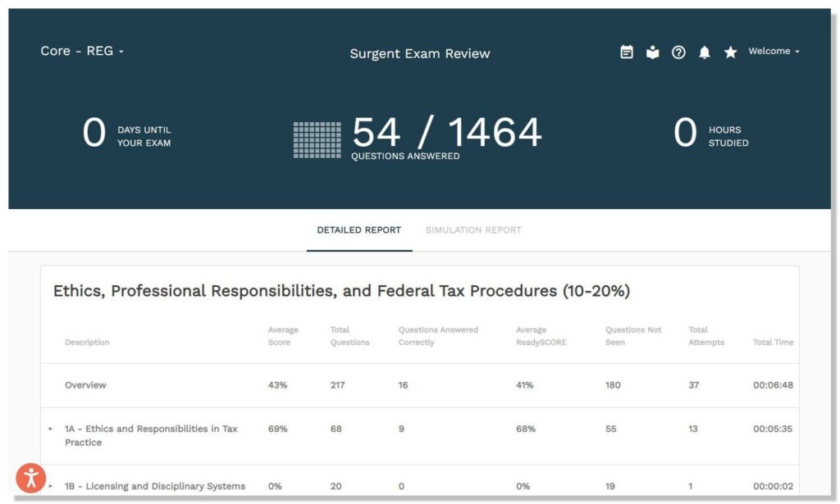Click the book reader icon
The width and height of the screenshot is (840, 504).
point(652,52)
